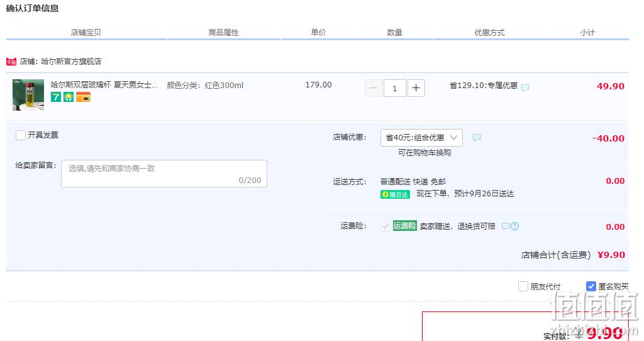The height and width of the screenshot is (341, 644).
Task: Click the 店铺宝贝 column header
Action: pos(86,33)
